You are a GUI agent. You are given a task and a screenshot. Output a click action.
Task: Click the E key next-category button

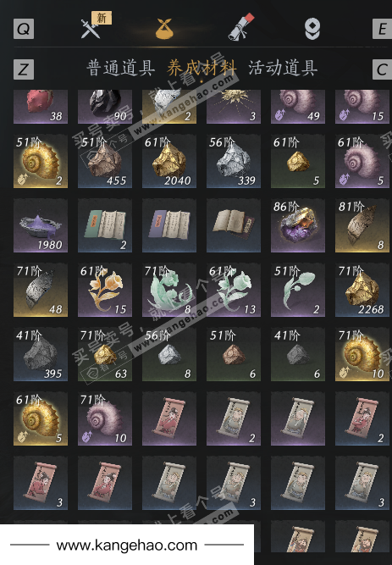coord(382,29)
